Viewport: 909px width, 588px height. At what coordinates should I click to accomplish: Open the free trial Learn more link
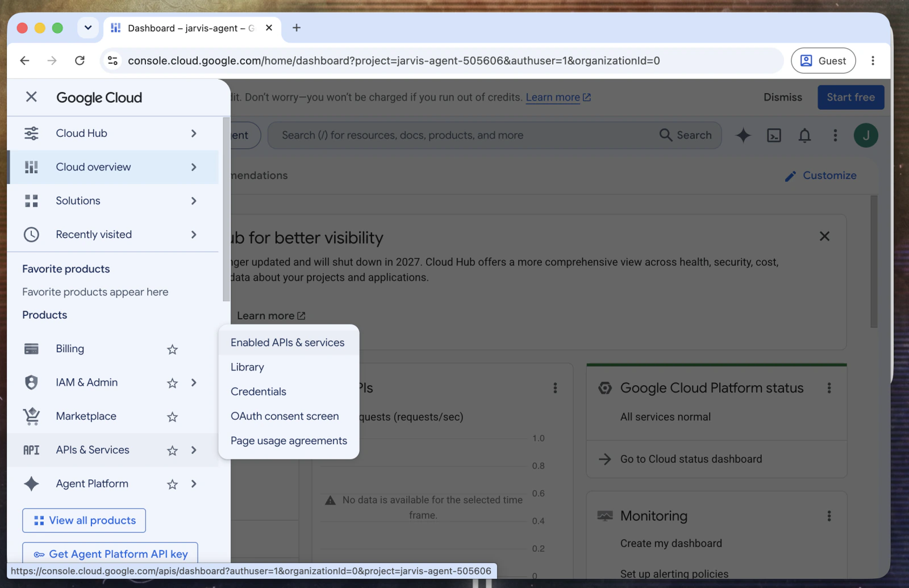(558, 97)
